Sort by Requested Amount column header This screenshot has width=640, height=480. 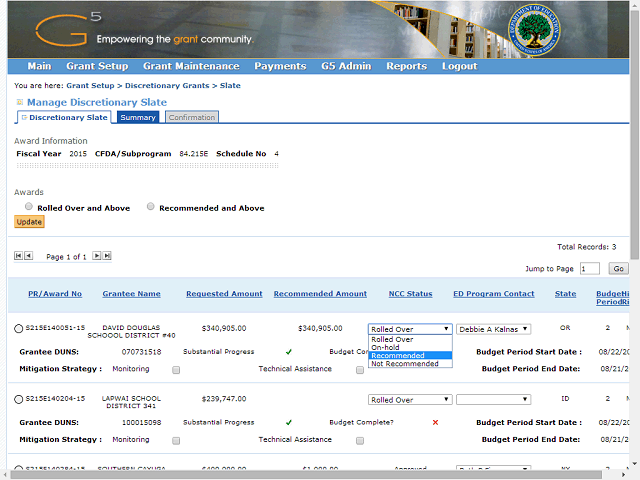point(224,294)
